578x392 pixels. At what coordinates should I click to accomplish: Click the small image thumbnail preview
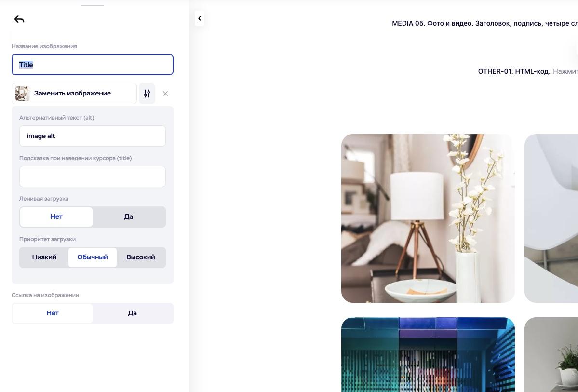click(22, 94)
